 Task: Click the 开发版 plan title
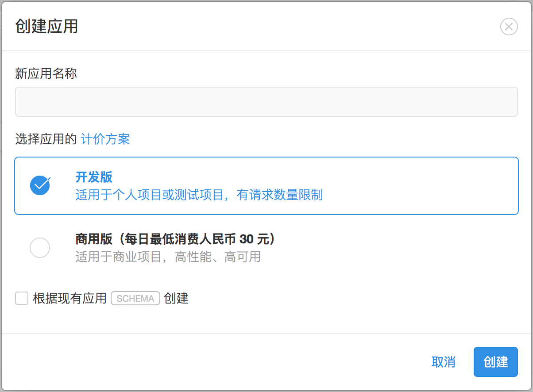click(94, 177)
